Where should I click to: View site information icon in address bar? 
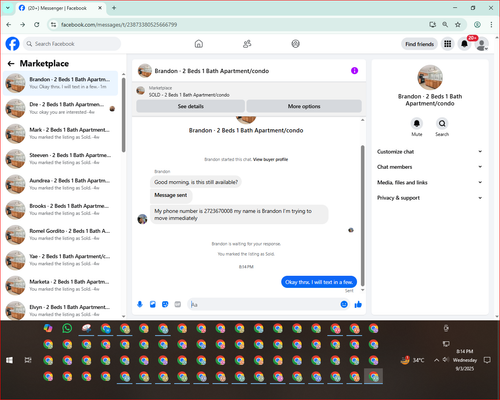pyautogui.click(x=53, y=25)
